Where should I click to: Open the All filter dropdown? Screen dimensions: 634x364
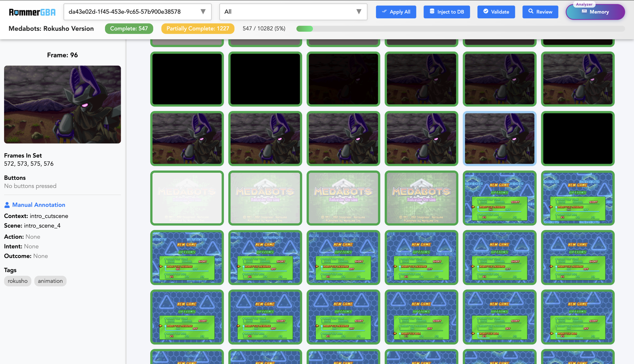(x=293, y=12)
